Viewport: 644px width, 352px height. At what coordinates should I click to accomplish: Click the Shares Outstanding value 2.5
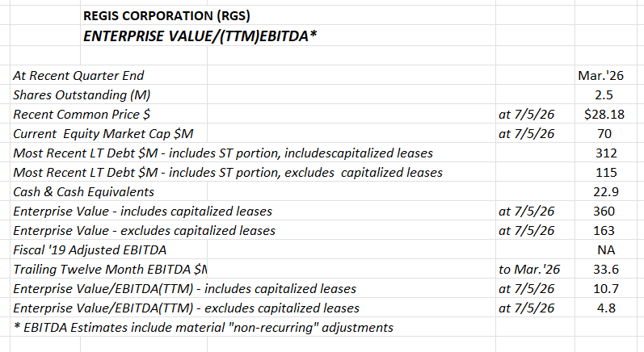604,94
